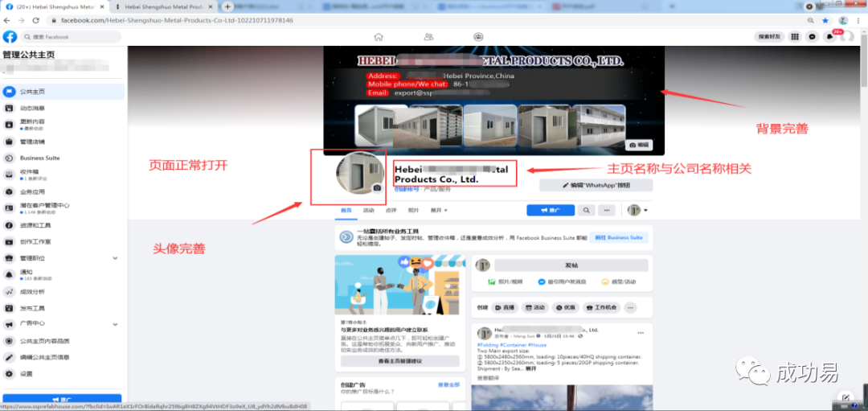Screen dimensions: 868x411
Task: Click the Facebook logo
Action: click(10, 36)
